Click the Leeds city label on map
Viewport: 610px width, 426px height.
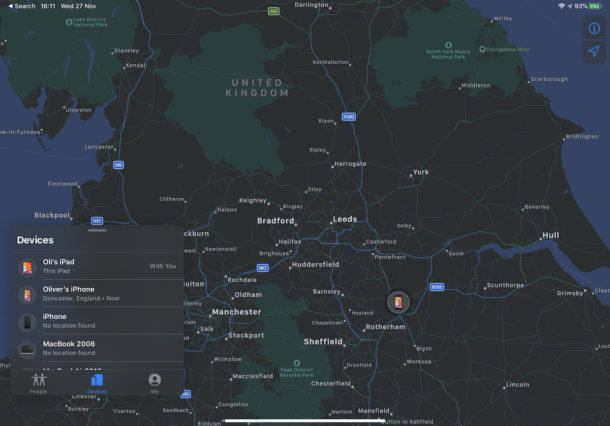click(345, 219)
